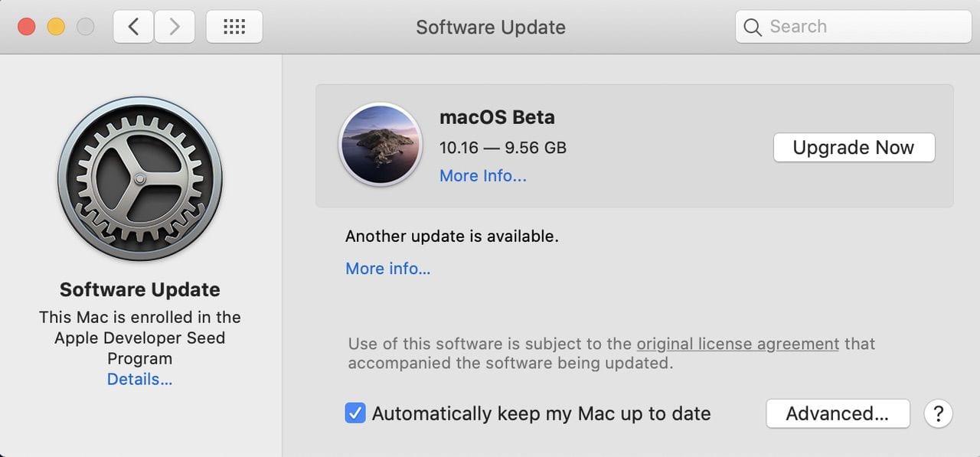
Task: Toggle Automatically keep my Mac up to date
Action: 355,414
